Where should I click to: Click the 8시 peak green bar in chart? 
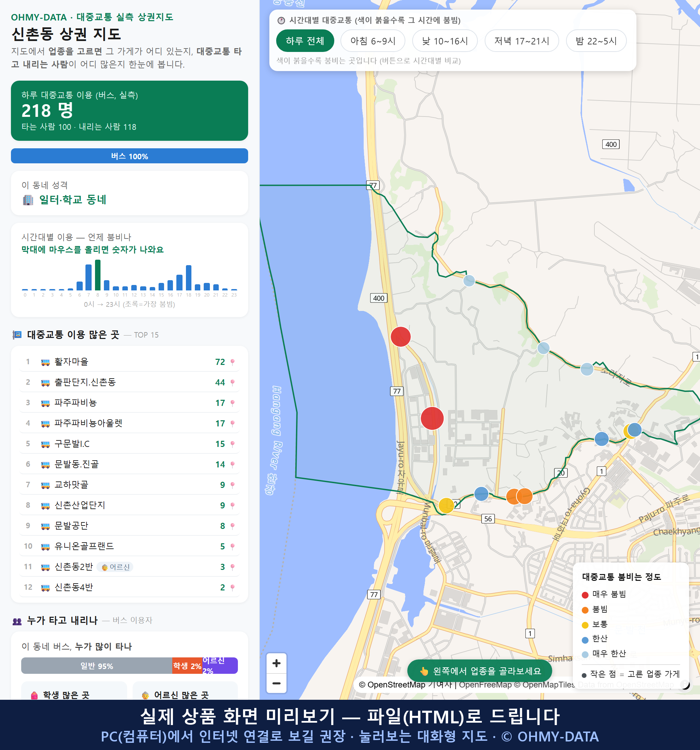(98, 275)
